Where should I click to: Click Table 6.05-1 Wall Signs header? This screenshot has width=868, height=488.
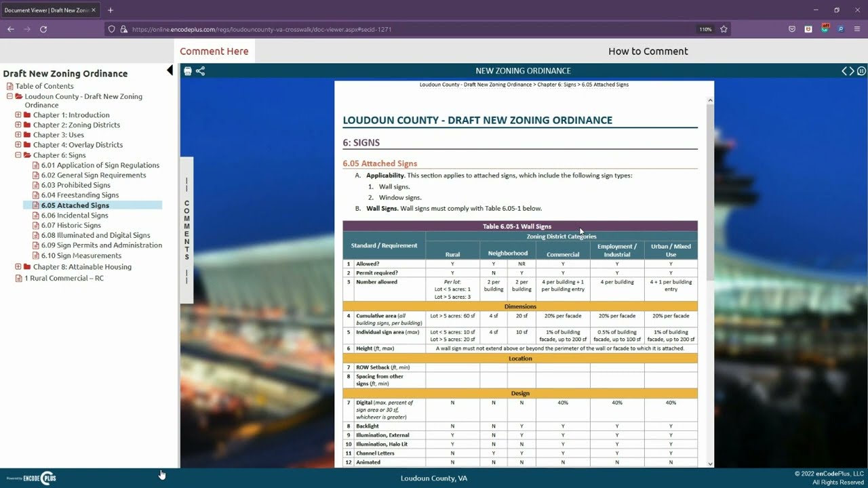(x=520, y=226)
